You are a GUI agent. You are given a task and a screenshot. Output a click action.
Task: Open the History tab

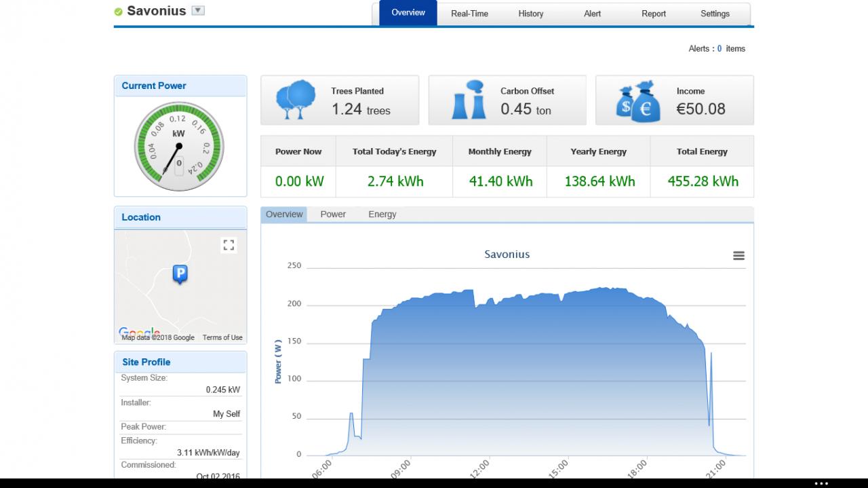(x=530, y=14)
